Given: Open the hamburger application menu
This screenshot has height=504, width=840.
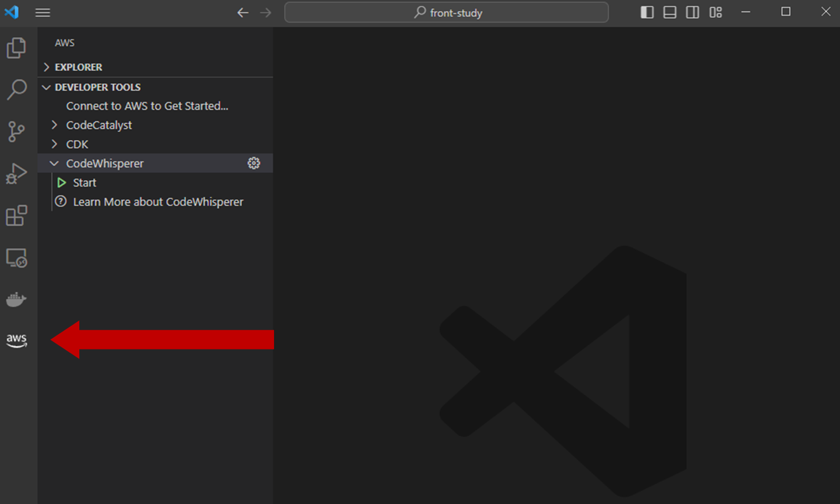Looking at the screenshot, I should [x=43, y=12].
